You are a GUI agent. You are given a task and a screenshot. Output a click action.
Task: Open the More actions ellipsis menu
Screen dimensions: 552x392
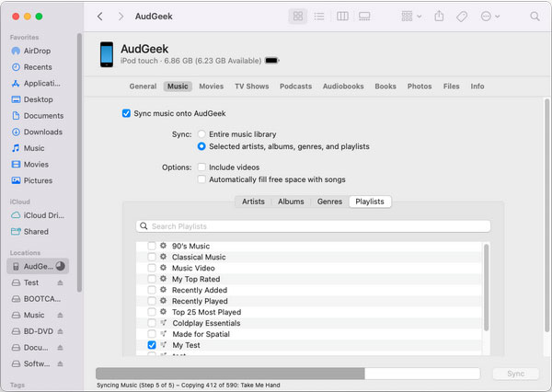(x=489, y=17)
